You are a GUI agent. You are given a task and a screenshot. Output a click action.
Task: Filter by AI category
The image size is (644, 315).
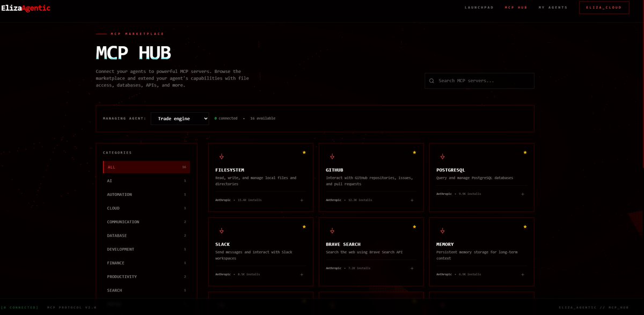147,181
